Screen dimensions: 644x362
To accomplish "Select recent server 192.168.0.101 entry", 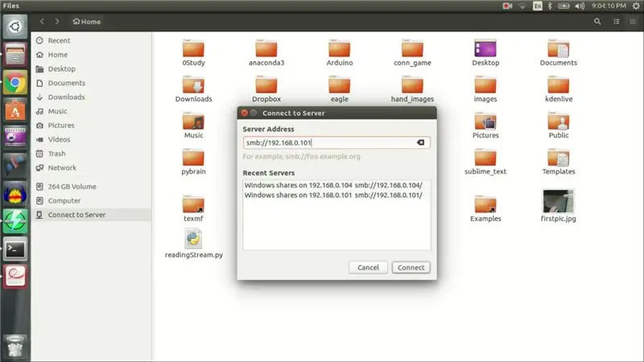I will point(336,195).
